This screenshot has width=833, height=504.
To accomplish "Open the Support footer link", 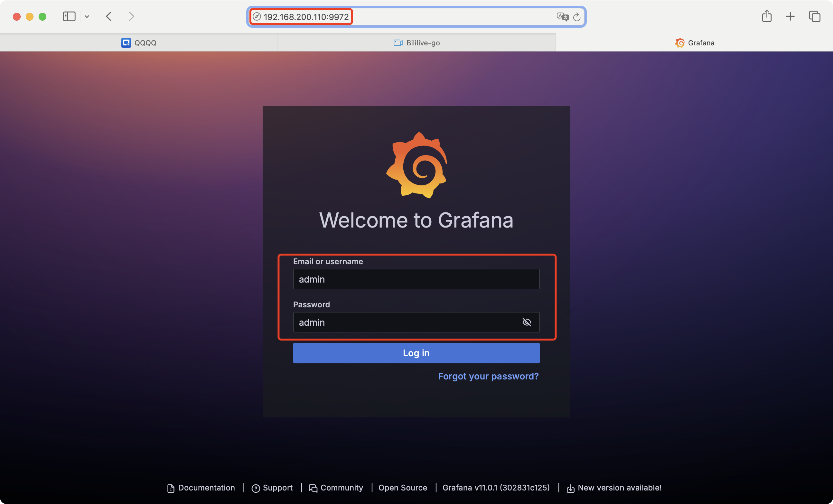I will 272,488.
